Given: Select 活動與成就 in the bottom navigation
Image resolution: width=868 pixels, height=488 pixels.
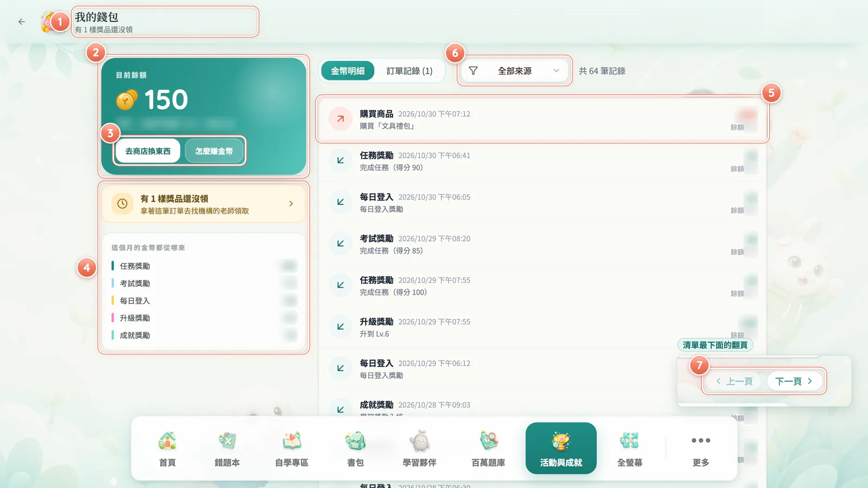Looking at the screenshot, I should click(x=561, y=448).
